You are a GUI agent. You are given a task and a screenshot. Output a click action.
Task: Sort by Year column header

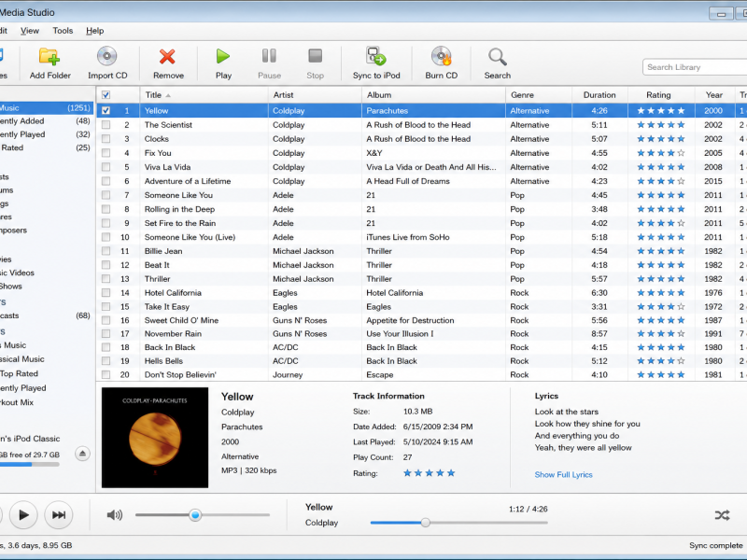coord(713,95)
